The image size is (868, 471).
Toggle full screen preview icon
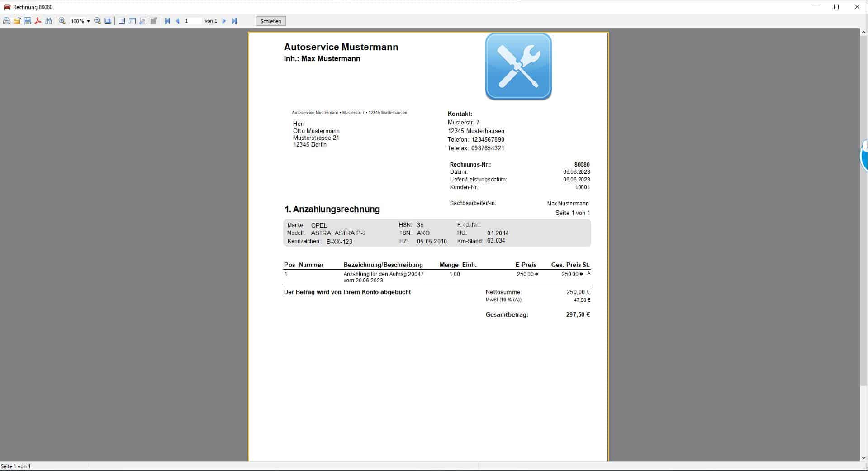[x=108, y=21]
